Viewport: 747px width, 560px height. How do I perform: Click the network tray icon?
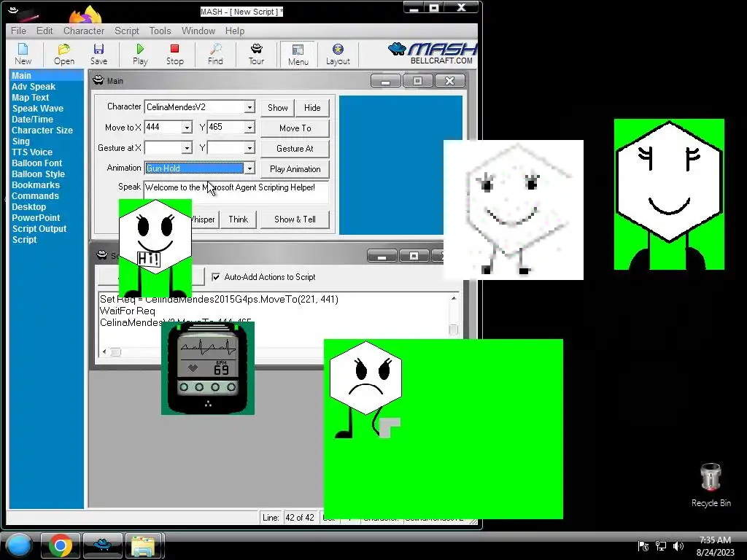tap(661, 546)
